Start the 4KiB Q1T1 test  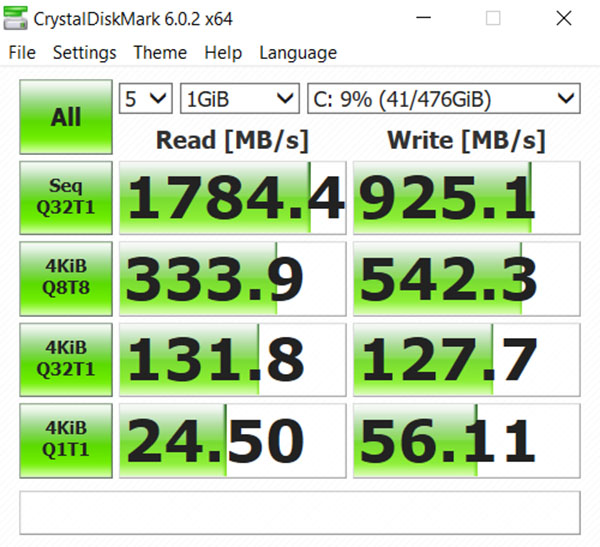[x=66, y=440]
